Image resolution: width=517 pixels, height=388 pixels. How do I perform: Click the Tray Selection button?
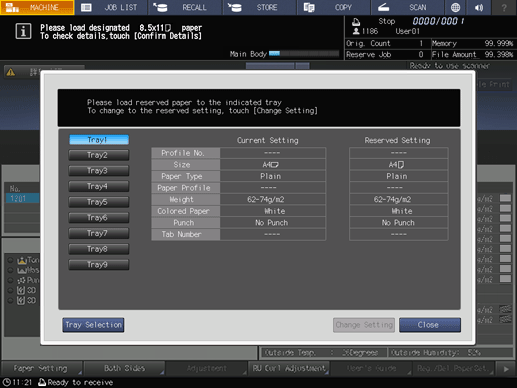pos(93,325)
